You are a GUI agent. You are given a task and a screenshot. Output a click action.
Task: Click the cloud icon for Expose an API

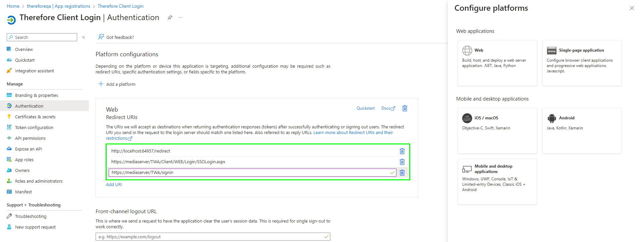click(9, 149)
